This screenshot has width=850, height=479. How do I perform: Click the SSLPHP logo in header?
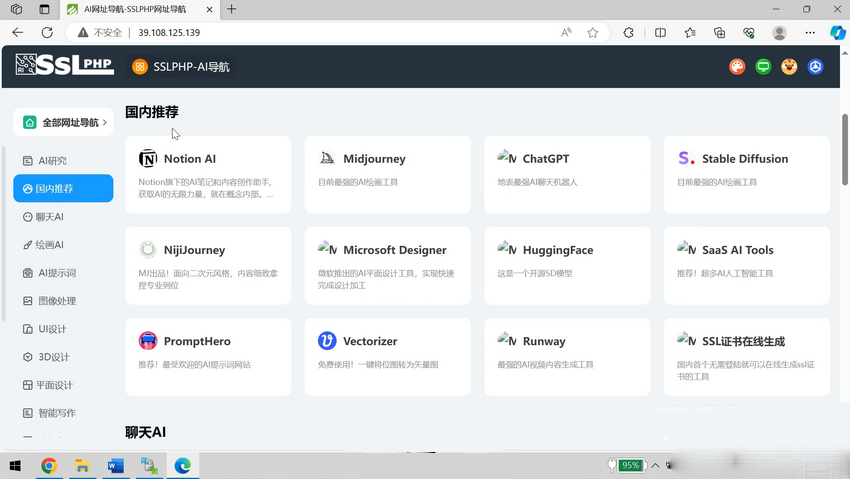(64, 66)
